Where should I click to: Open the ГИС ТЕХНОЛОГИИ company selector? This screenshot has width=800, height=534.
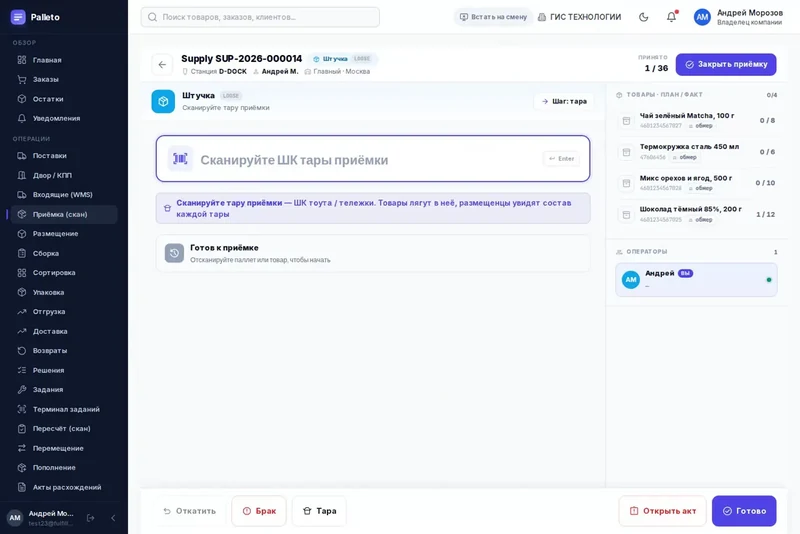[580, 17]
